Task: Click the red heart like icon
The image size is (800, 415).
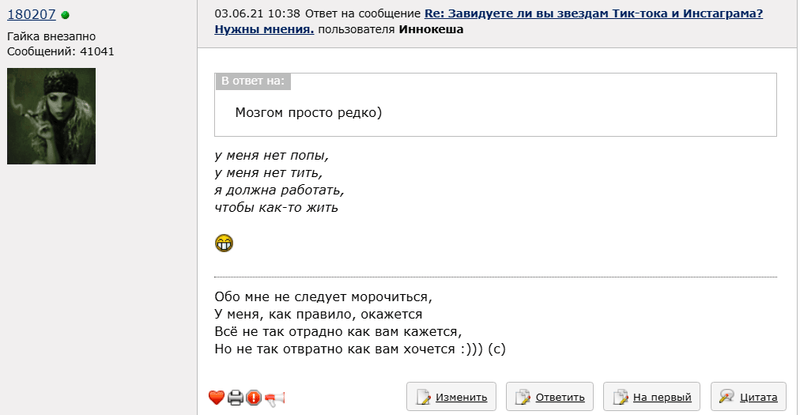Action: 216,397
